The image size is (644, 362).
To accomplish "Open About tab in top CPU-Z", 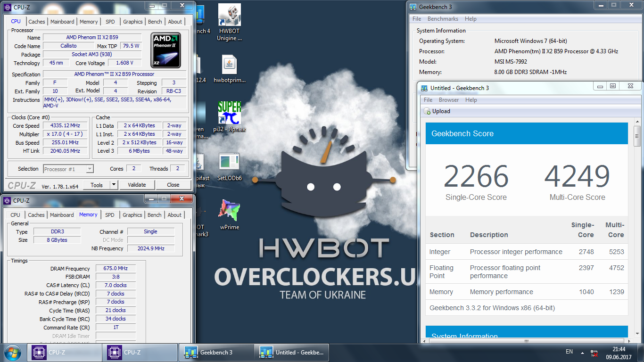I will pos(175,22).
